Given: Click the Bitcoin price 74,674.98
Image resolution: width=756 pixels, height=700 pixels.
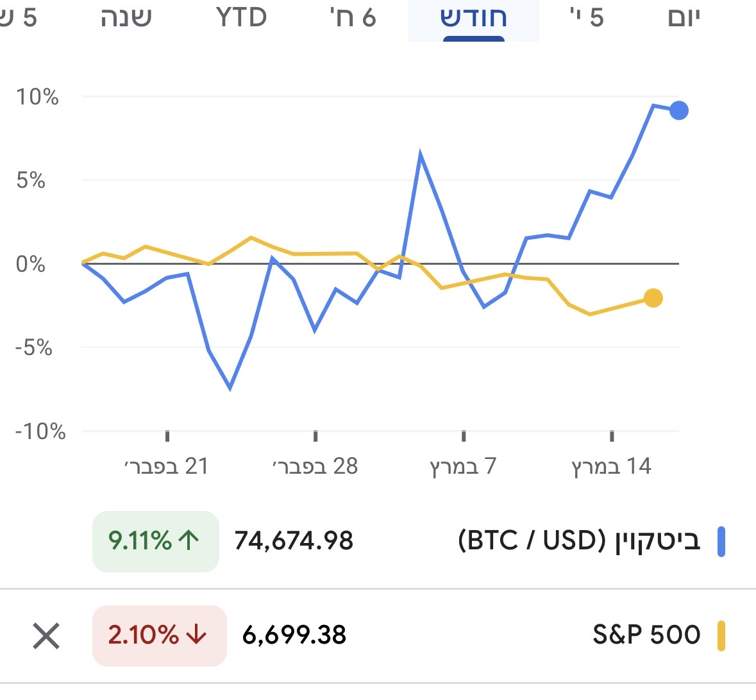Looking at the screenshot, I should (294, 541).
